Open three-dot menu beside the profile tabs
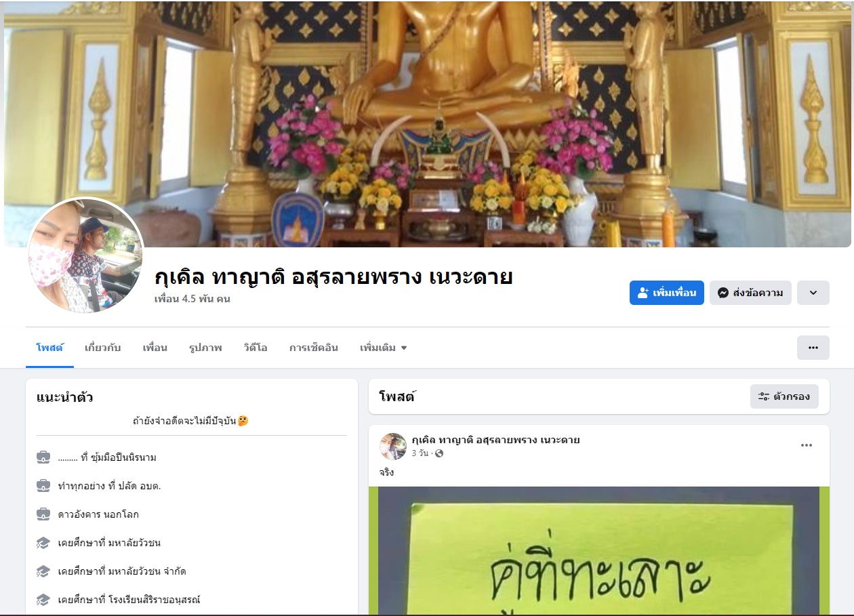This screenshot has width=854, height=616. 813,348
